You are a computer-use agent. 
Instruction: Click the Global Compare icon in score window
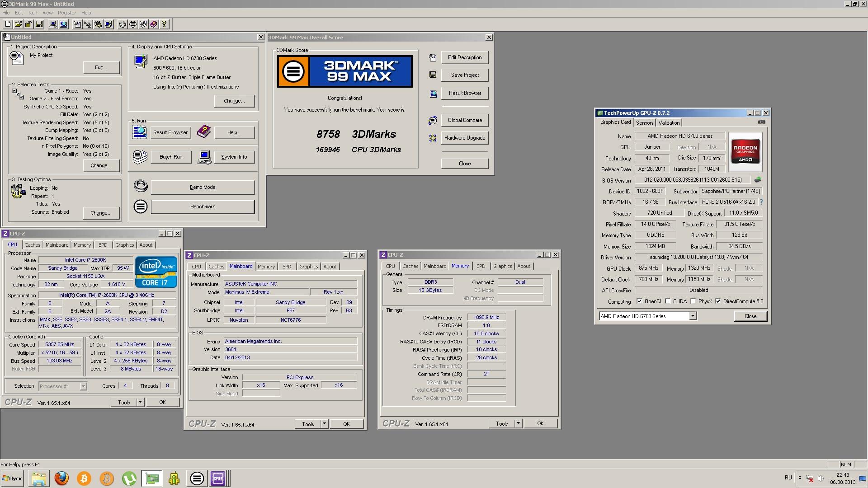[433, 120]
